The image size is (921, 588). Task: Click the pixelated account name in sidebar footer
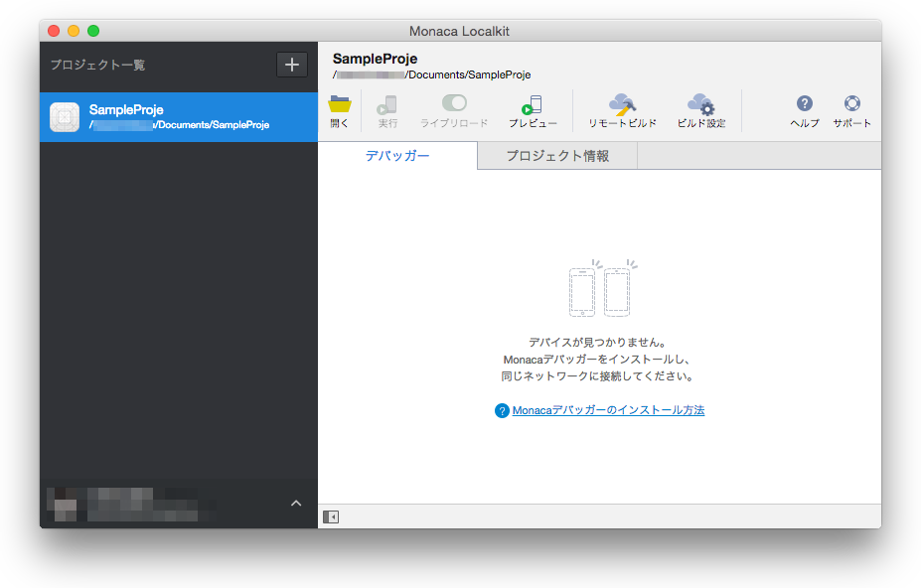129,504
